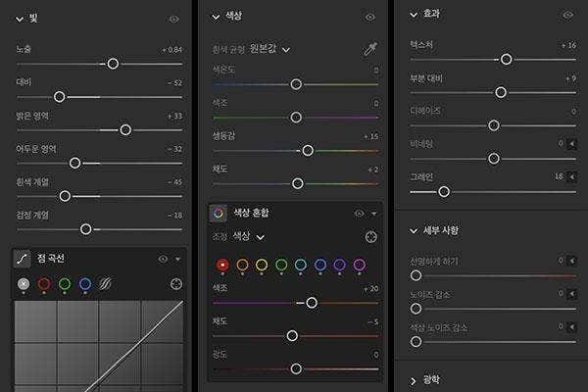Open the 원본값 white balance dropdown
The width and height of the screenshot is (588, 392).
pyautogui.click(x=269, y=49)
